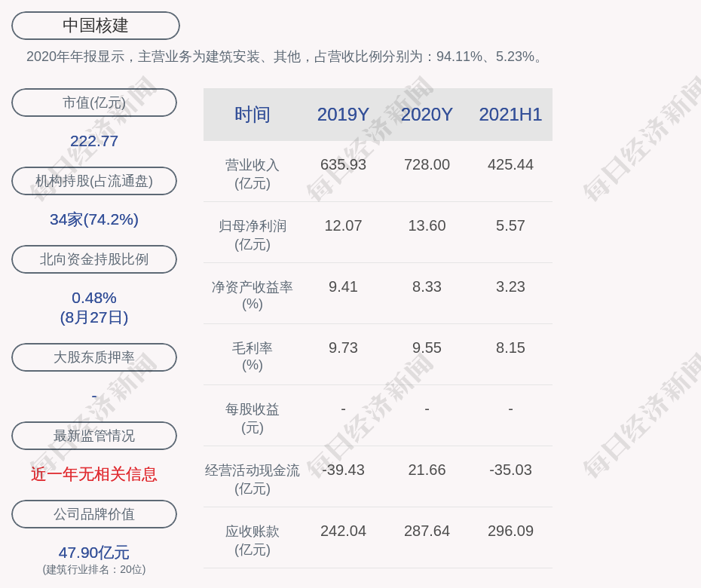The height and width of the screenshot is (588, 701).
Task: Click the market value 222.77 figure
Action: point(94,141)
